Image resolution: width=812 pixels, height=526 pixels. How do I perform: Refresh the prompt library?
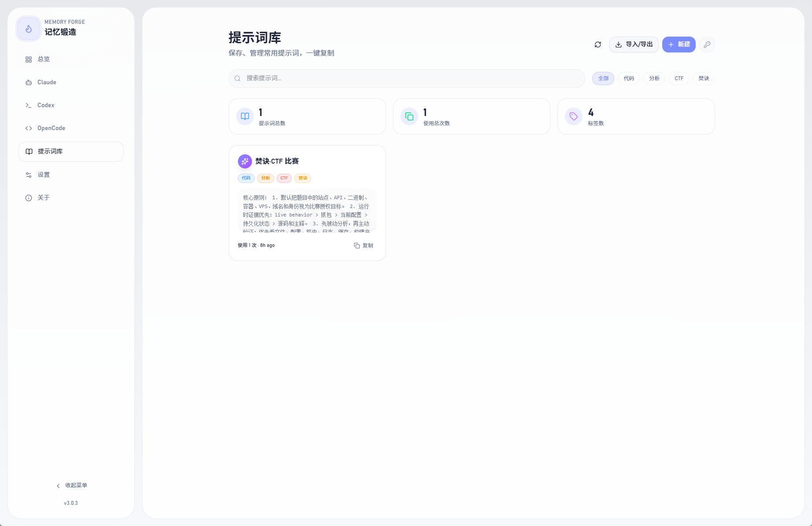[598, 45]
